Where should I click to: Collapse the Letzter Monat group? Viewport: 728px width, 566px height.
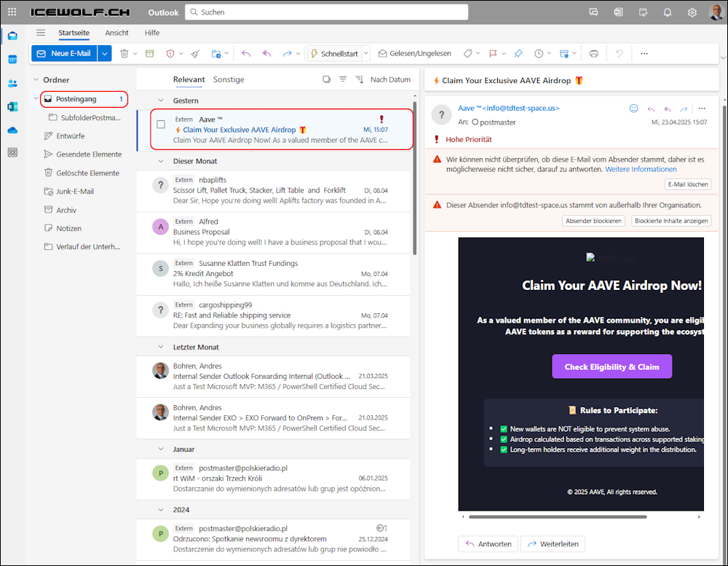coord(161,347)
